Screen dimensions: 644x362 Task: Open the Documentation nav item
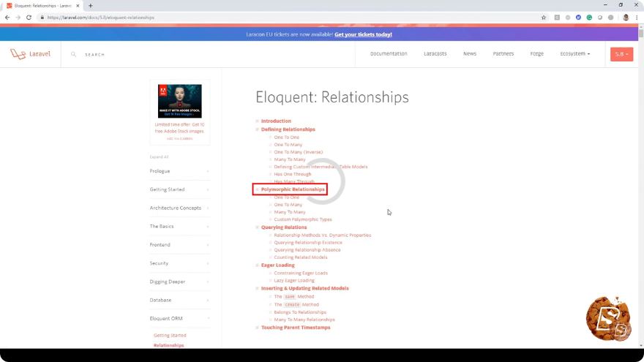click(389, 54)
